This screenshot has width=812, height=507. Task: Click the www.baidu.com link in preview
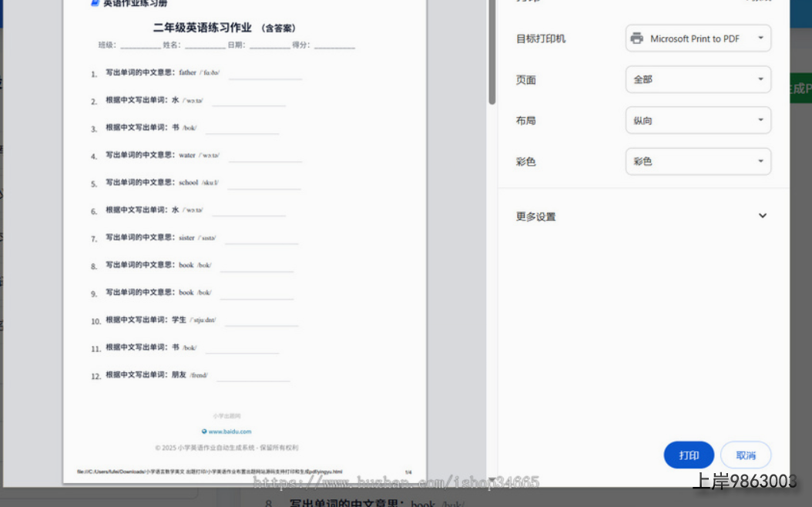230,431
